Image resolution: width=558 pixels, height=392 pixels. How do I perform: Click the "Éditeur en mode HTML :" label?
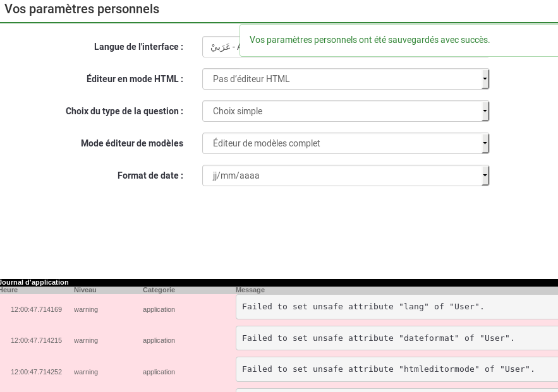(x=135, y=79)
